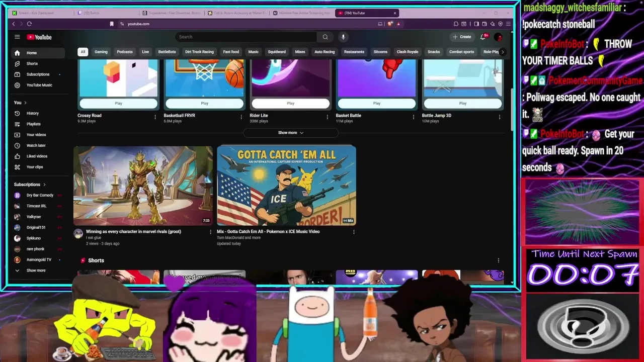
Task: Play Crossy Road
Action: pyautogui.click(x=118, y=103)
